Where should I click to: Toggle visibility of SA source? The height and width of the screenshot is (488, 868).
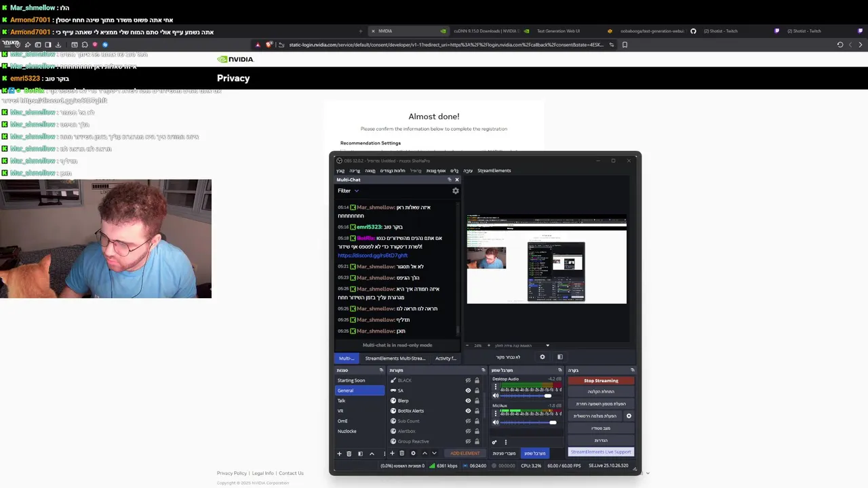pos(468,390)
